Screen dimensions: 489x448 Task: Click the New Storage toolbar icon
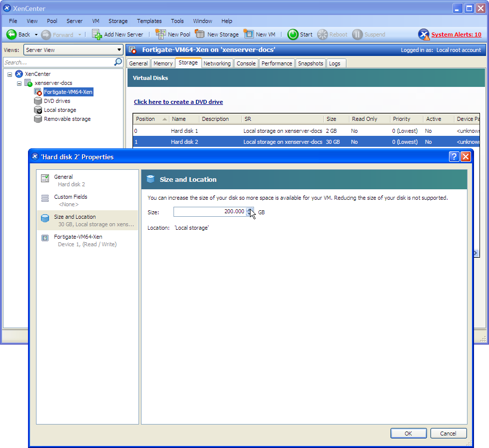click(199, 34)
